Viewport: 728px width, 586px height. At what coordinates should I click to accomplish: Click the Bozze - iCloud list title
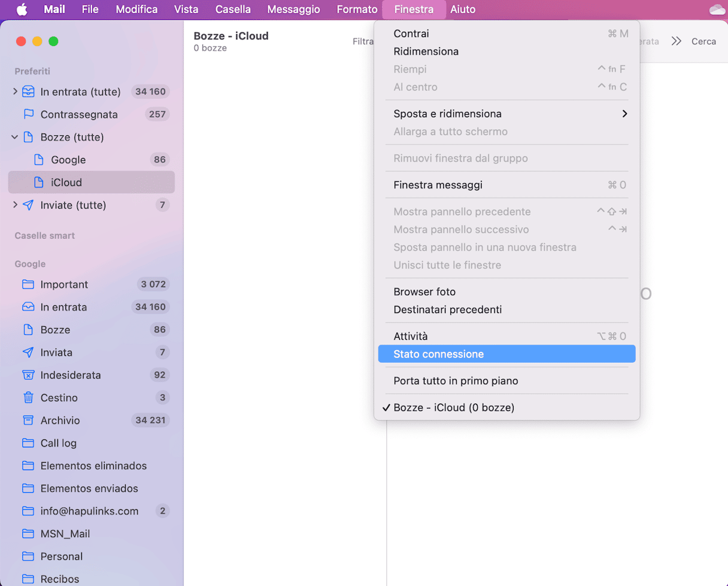pos(231,36)
